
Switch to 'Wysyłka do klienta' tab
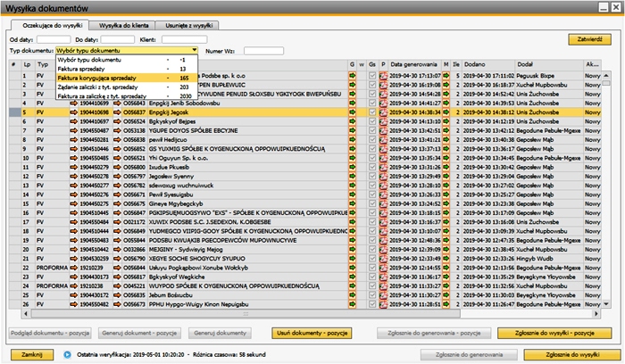[121, 26]
